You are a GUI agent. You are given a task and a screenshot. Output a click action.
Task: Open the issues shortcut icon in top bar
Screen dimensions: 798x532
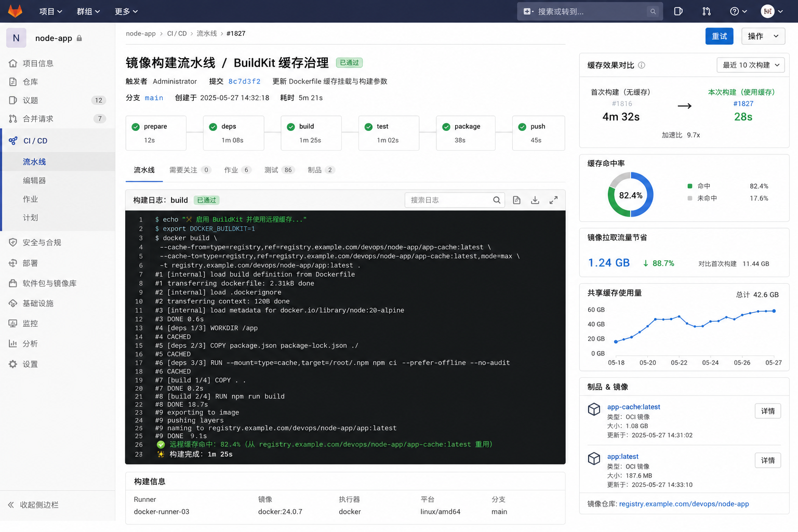678,11
